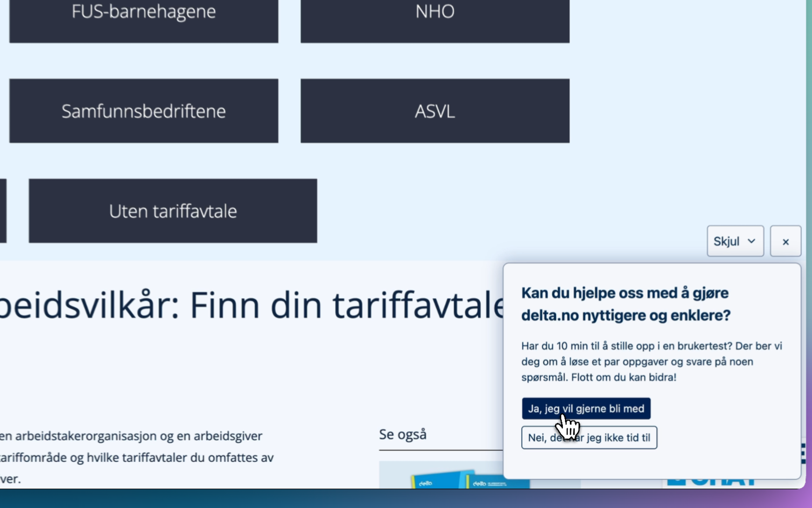The image size is (812, 508).
Task: Accept with Ja, jeg vil gjerne bli med
Action: pos(586,408)
